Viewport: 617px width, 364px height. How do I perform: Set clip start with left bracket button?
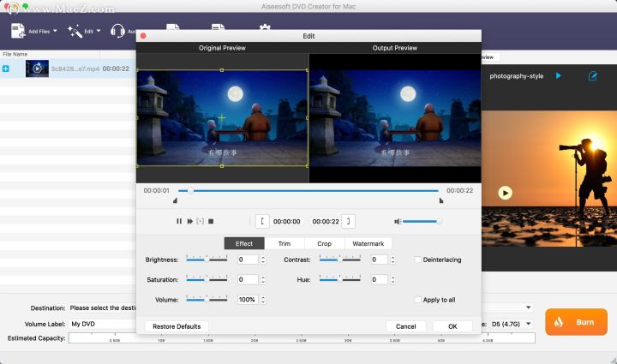(x=262, y=221)
